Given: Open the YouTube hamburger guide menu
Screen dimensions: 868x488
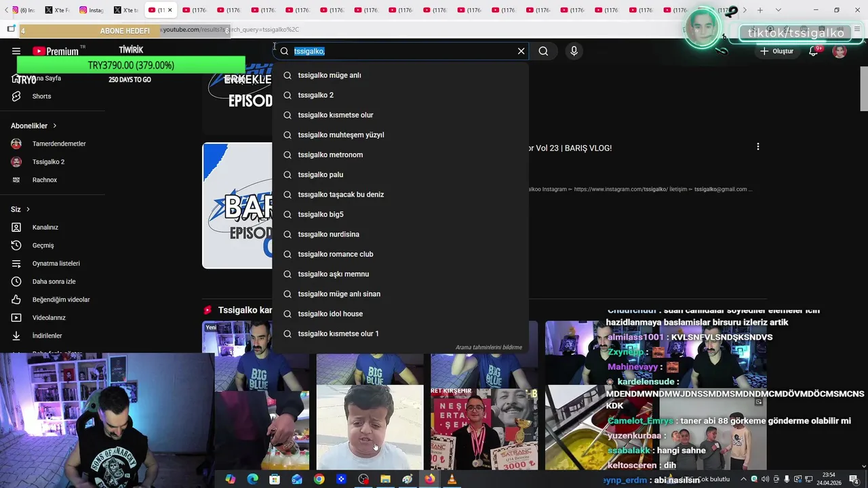Looking at the screenshot, I should tap(16, 51).
